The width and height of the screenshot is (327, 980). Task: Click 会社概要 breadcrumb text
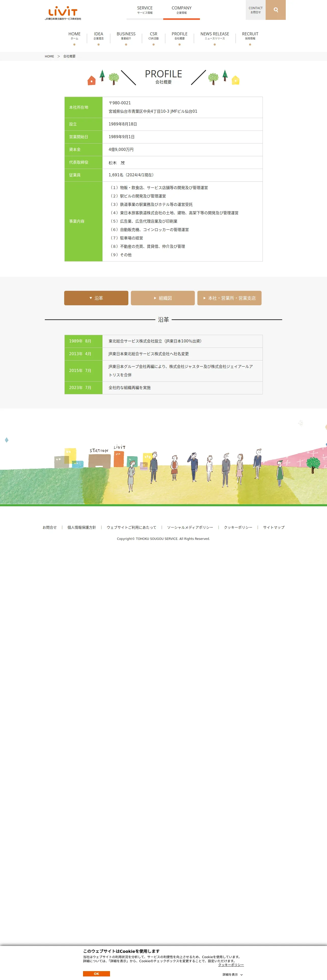[x=69, y=56]
